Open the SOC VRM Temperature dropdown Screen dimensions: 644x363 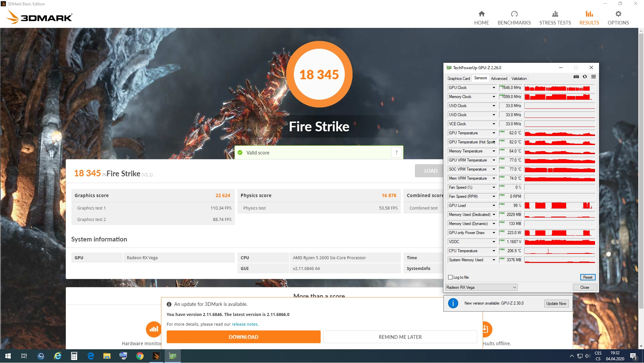point(493,169)
